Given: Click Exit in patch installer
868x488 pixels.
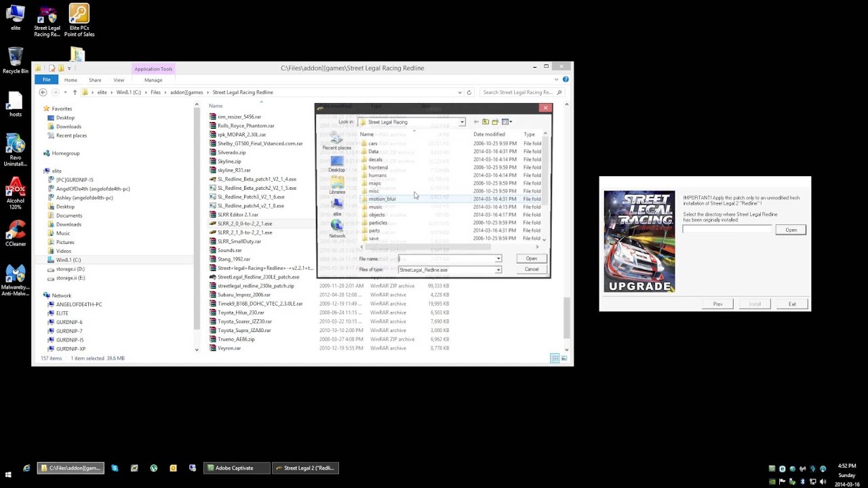Looking at the screenshot, I should tap(792, 304).
